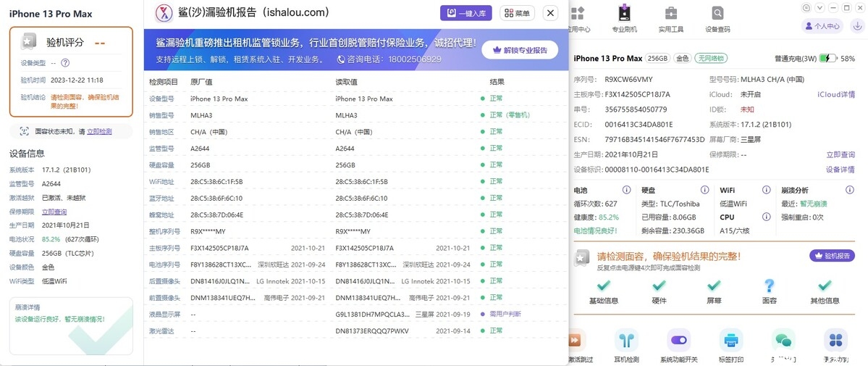This screenshot has height=366, width=868.
Task: Open the 实用工具 toolbox icon
Action: (671, 19)
